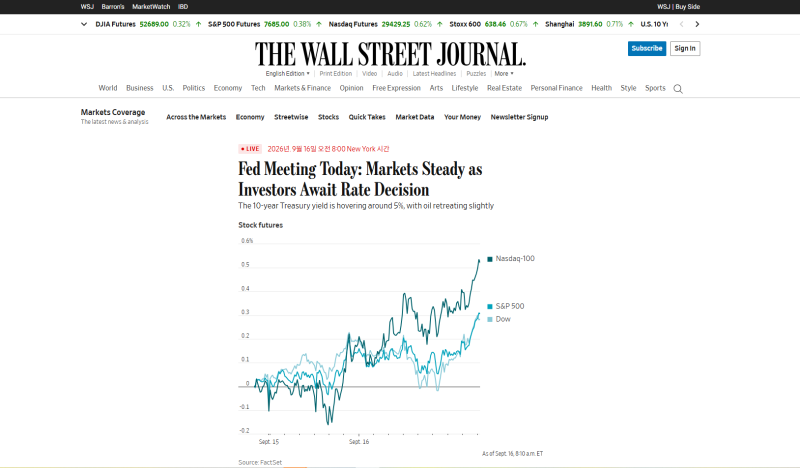This screenshot has width=800, height=468.
Task: Click the S&P 500 legend color swatch
Action: pos(490,306)
